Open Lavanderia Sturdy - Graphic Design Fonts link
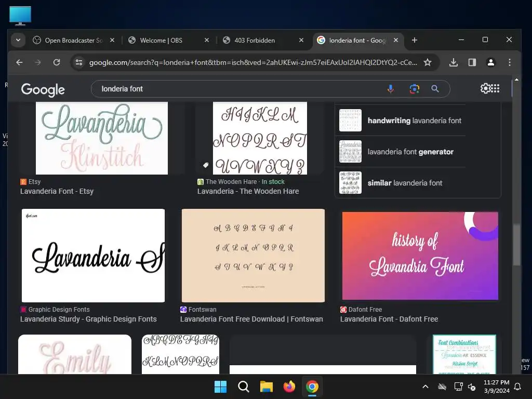Image resolution: width=532 pixels, height=399 pixels. (x=88, y=320)
